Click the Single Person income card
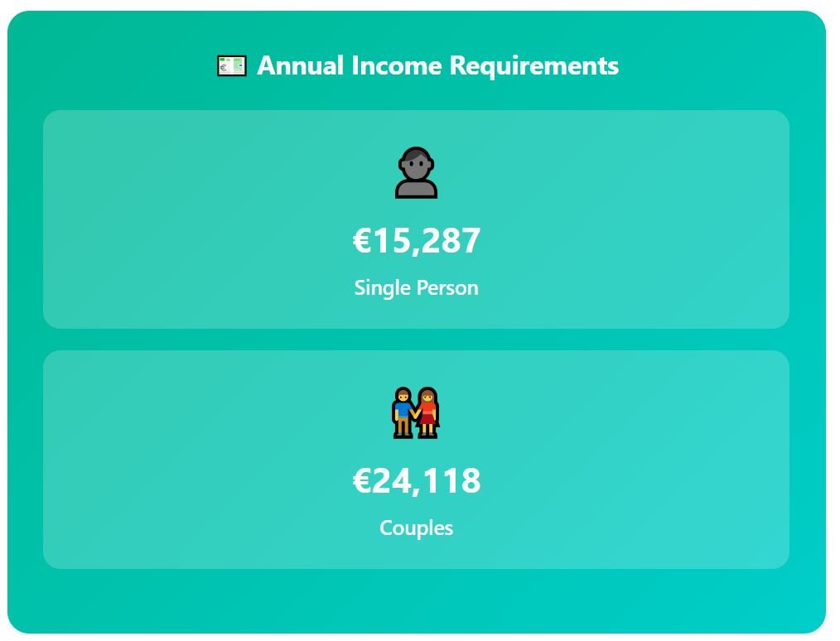The image size is (840, 641). click(x=416, y=219)
